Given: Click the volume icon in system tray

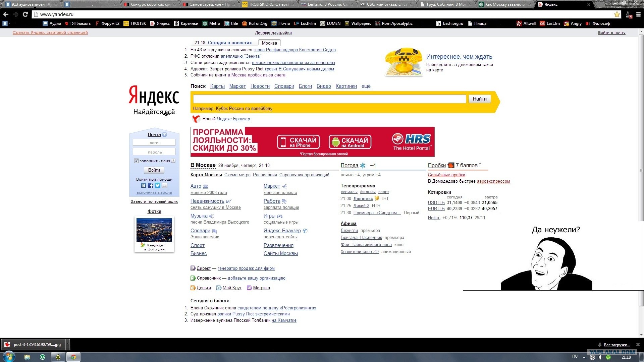Looking at the screenshot, I should 600,357.
